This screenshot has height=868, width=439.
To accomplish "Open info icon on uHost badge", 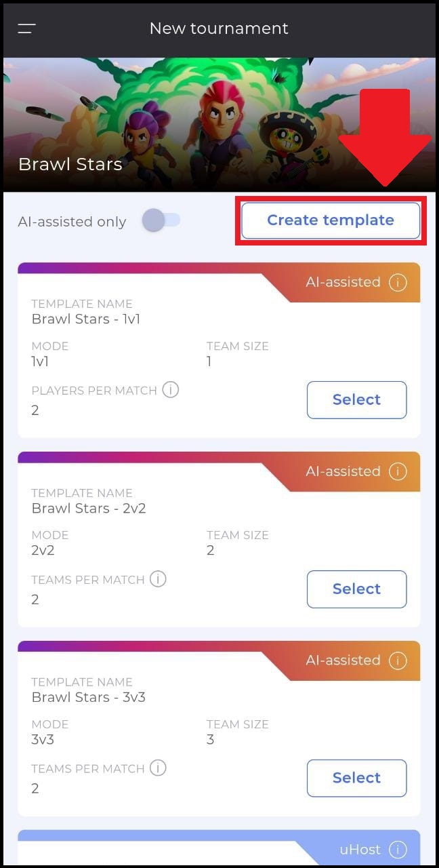I will tap(398, 850).
